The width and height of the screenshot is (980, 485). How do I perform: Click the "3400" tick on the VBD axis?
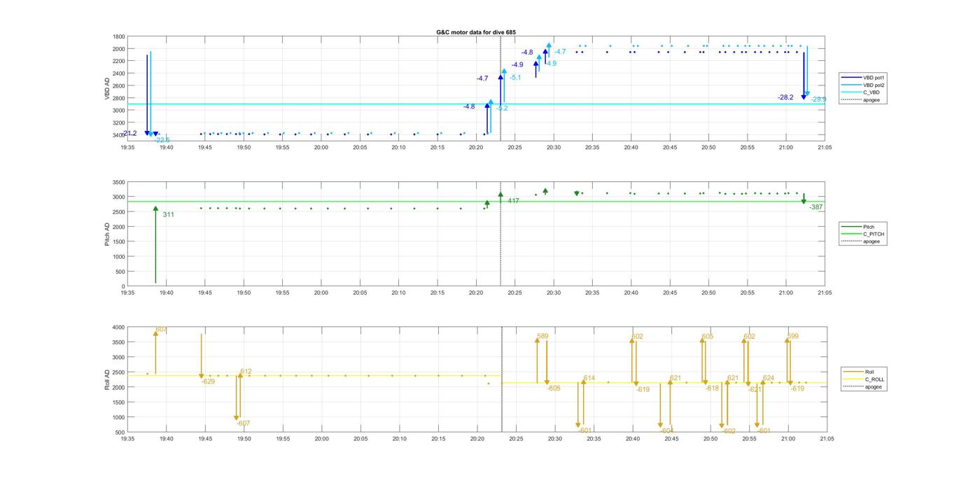119,134
